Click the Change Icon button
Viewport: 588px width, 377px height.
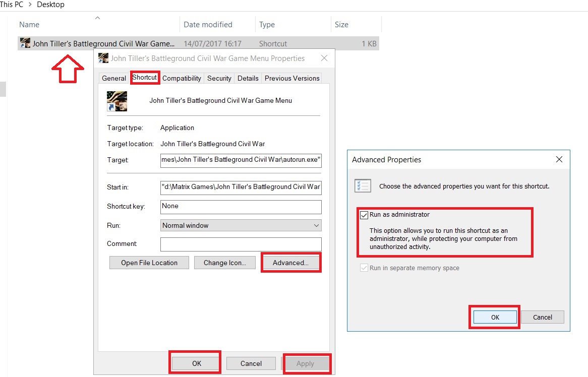tap(225, 263)
